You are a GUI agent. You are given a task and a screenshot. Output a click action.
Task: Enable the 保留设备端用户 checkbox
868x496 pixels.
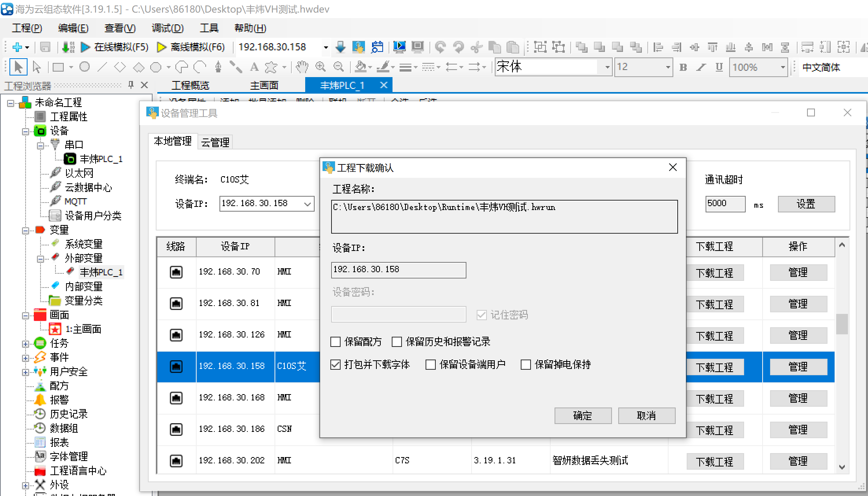pos(431,365)
